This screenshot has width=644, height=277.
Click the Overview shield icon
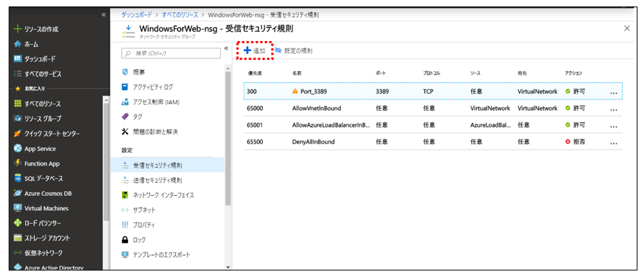pos(125,72)
